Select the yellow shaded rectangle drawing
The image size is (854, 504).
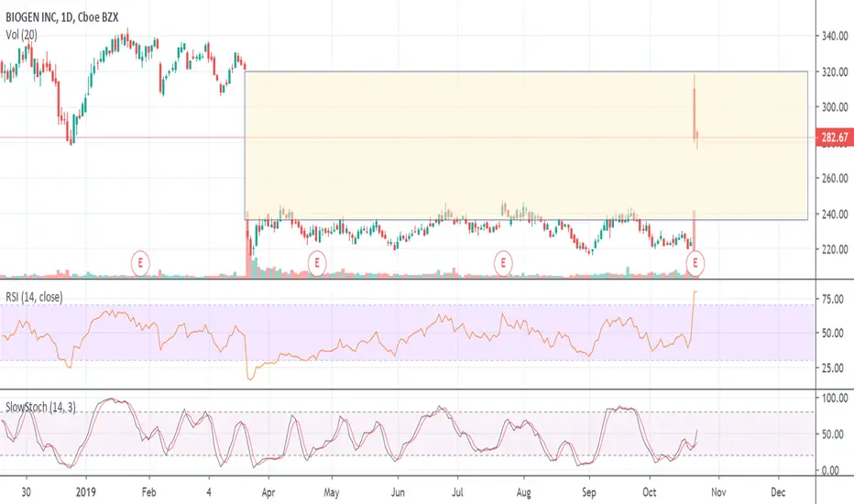526,146
